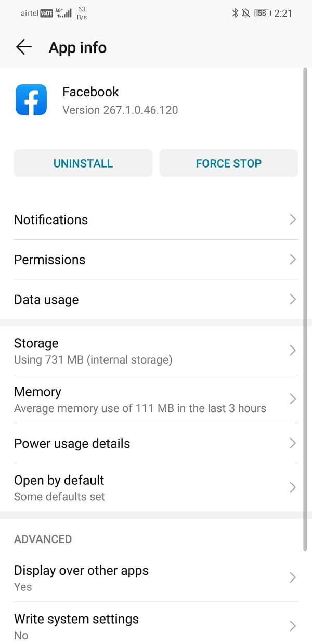
Task: Open Write system settings option
Action: click(155, 626)
